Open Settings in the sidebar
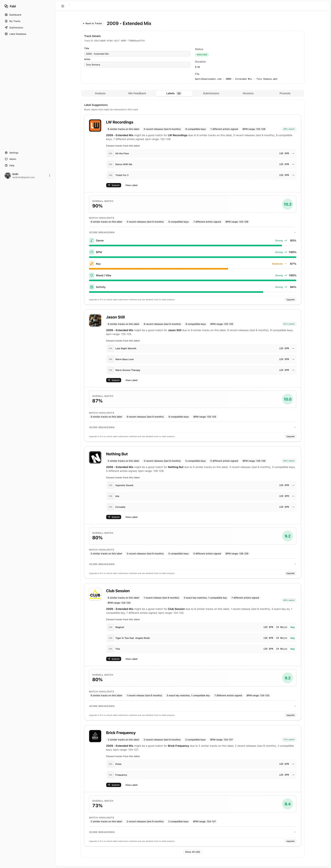The height and width of the screenshot is (868, 331). tap(13, 153)
